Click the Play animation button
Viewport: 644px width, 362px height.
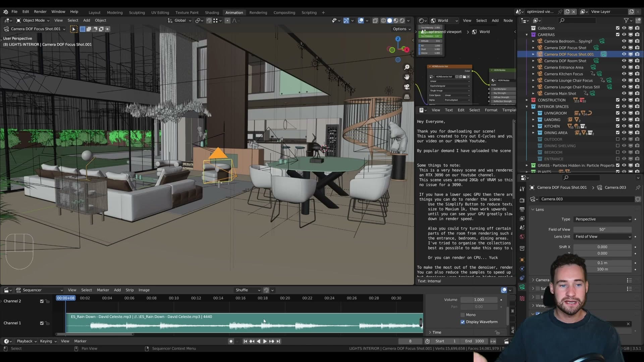pos(265,342)
